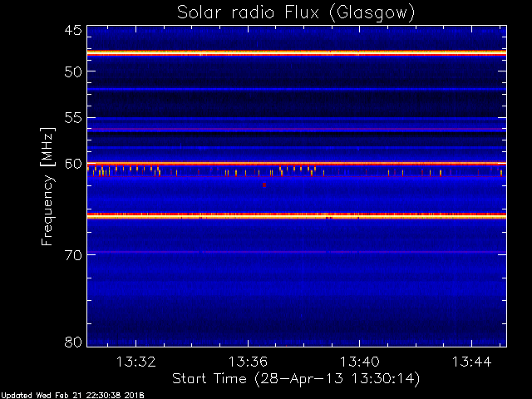The width and height of the screenshot is (532, 399).
Task: Click the 60 frequency tick label
Action: click(x=74, y=164)
